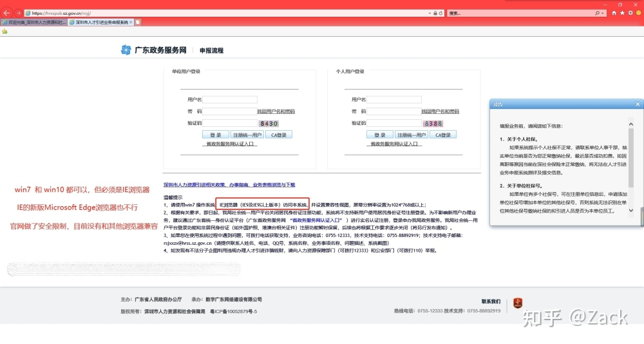Click 注册统一用户 button in 单位用户登录
Screen dimensions: 644x344
click(x=247, y=135)
